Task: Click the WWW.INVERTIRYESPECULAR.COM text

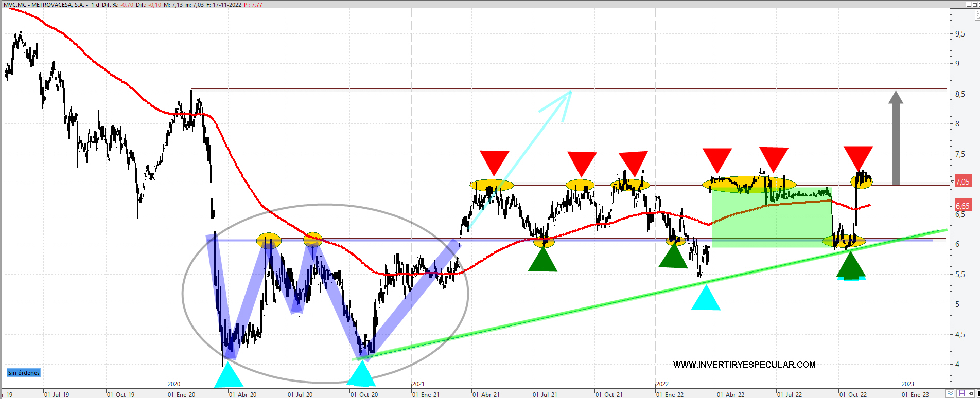Action: 744,365
